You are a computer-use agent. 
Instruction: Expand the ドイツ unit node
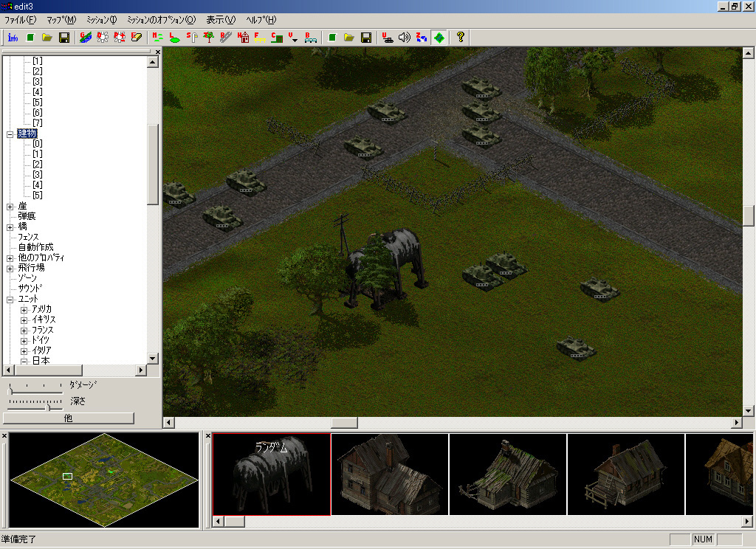(24, 341)
